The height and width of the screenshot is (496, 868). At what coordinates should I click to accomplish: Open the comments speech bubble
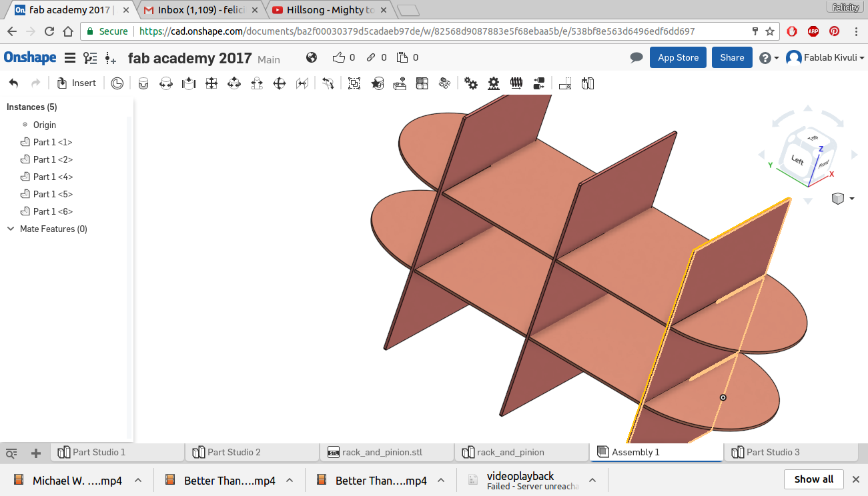[636, 58]
